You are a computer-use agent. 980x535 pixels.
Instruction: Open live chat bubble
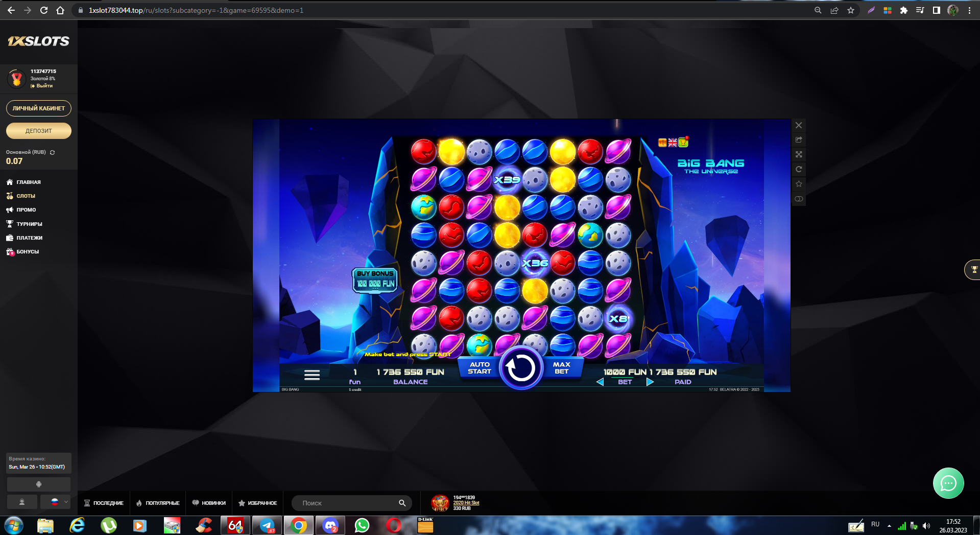pyautogui.click(x=948, y=483)
